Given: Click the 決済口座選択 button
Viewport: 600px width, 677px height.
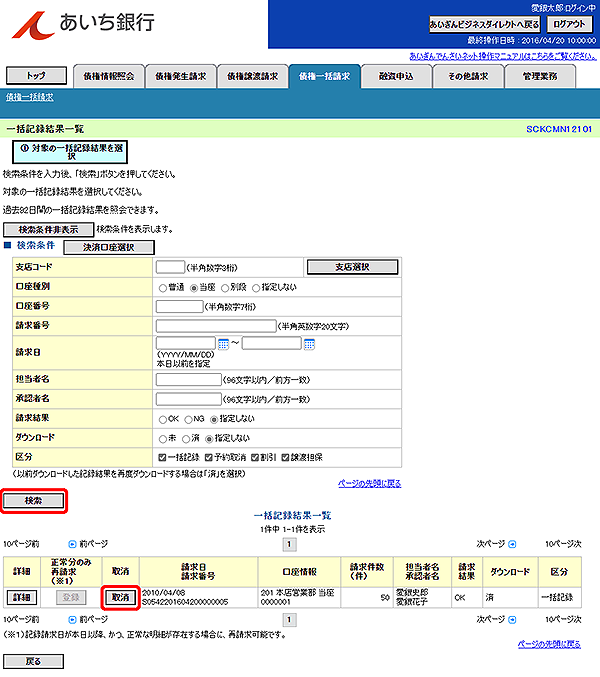Looking at the screenshot, I should pos(109,247).
